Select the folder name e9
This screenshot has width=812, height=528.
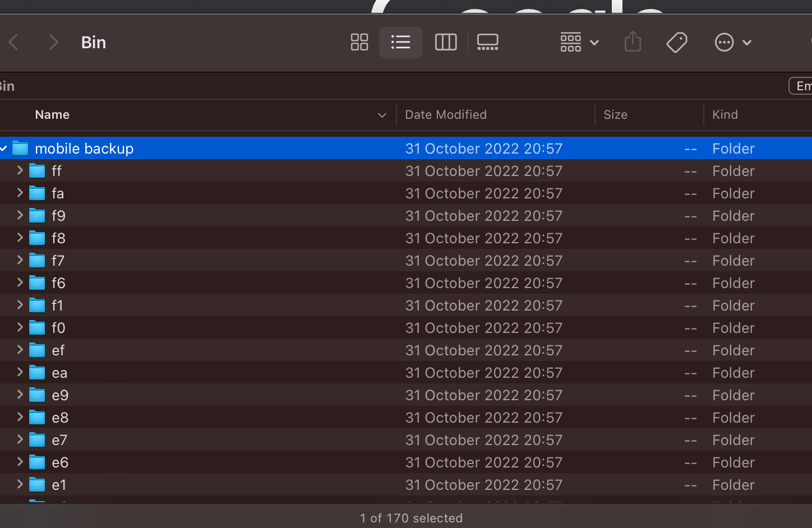click(x=60, y=395)
